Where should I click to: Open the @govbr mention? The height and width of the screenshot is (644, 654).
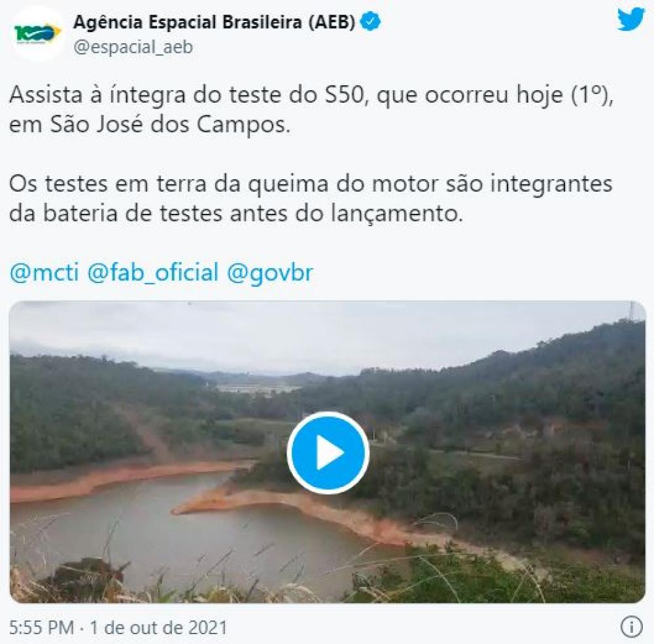(269, 273)
